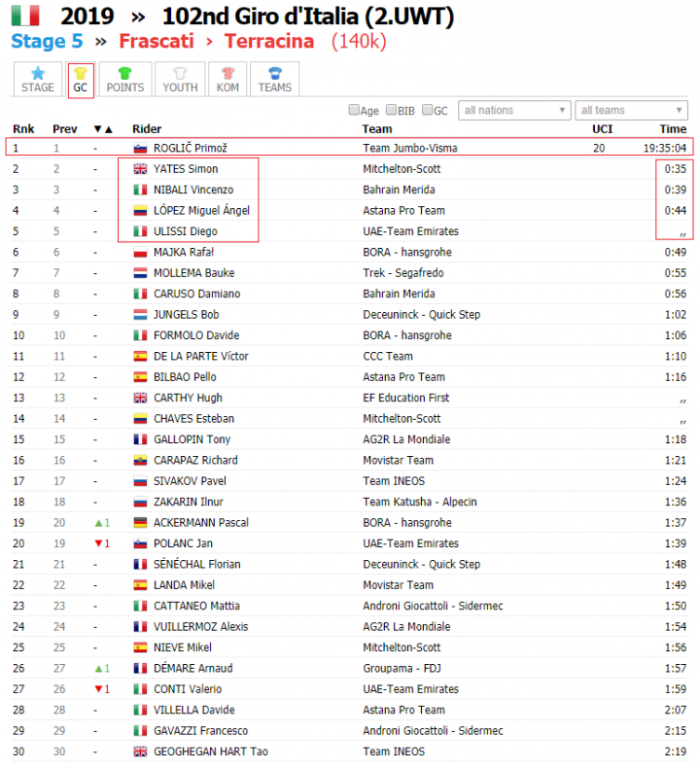This screenshot has height=769, width=700.
Task: Sort by the Time column header
Action: (673, 129)
